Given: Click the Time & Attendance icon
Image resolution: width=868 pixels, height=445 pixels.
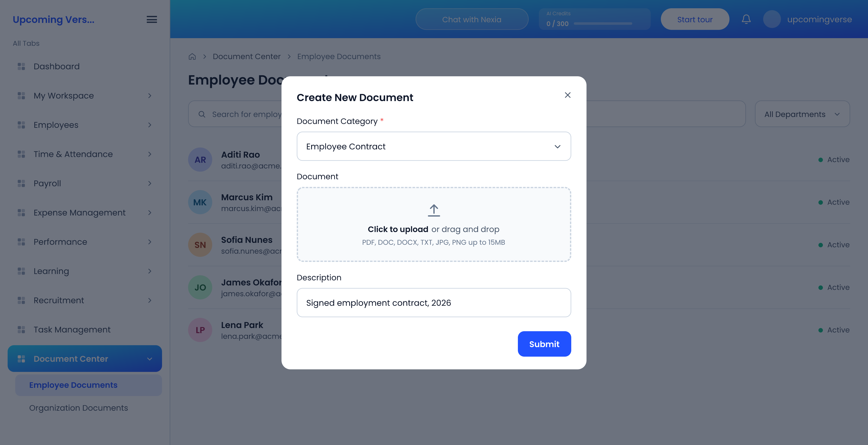Looking at the screenshot, I should point(21,154).
